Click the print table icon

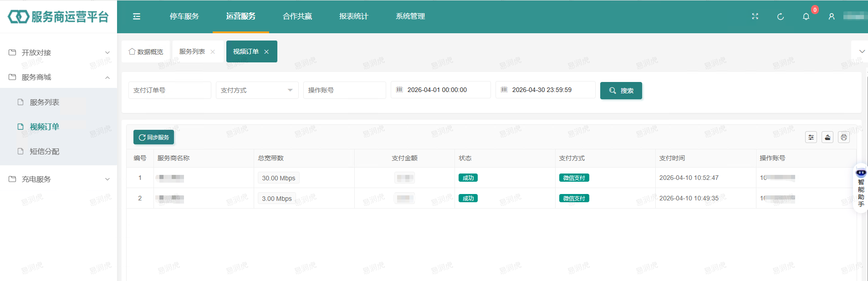(x=843, y=137)
